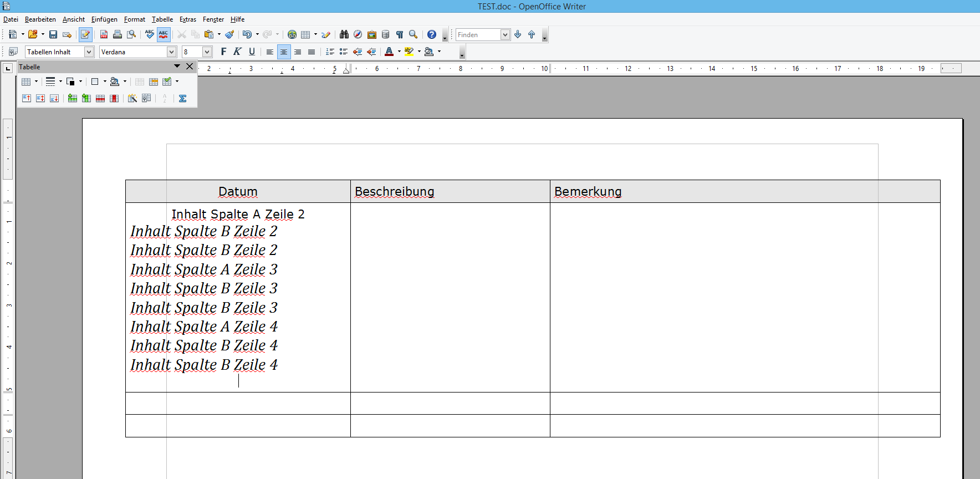Click the Export as PDF icon
The height and width of the screenshot is (479, 980).
[x=104, y=35]
